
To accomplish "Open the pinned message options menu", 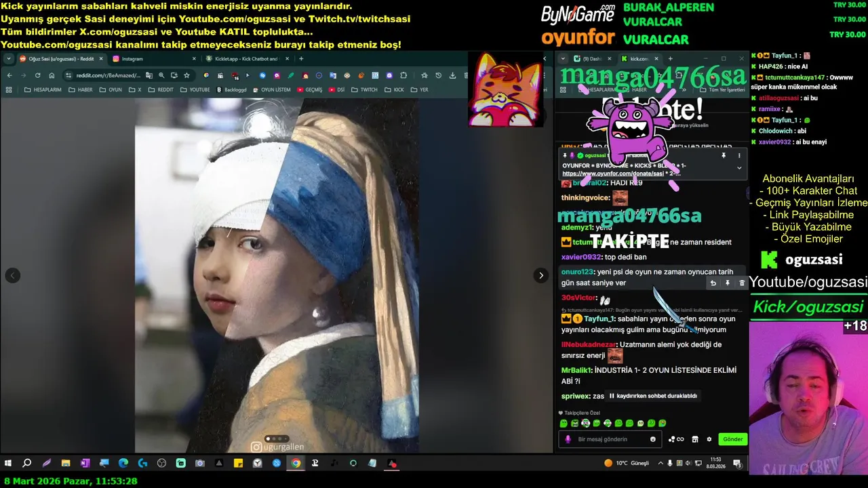I will click(x=739, y=156).
